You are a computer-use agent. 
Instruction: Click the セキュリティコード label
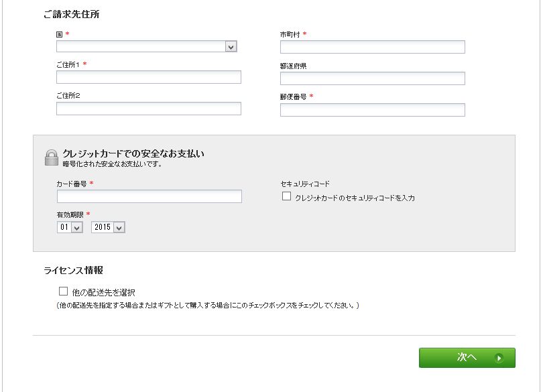[x=305, y=184]
